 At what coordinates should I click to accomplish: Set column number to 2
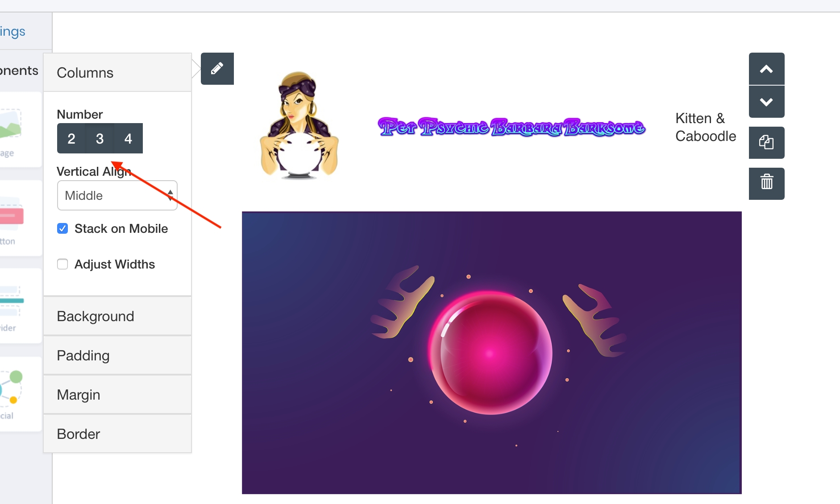coord(71,138)
